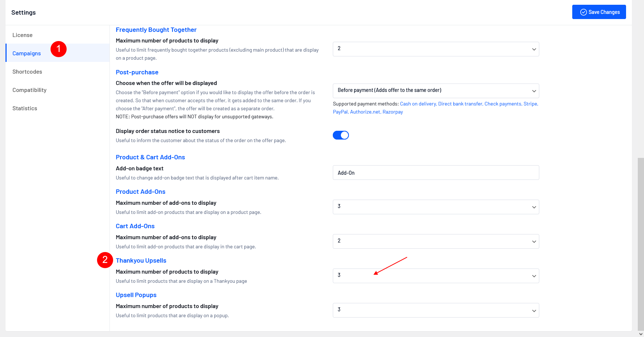Click the scrollbar down arrow

640,334
